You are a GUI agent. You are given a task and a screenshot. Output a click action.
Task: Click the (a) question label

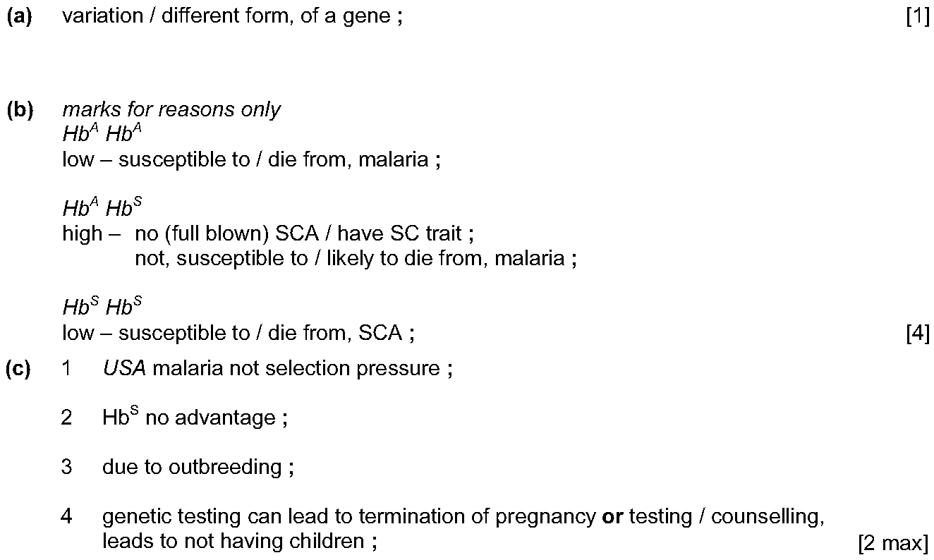[x=19, y=17]
